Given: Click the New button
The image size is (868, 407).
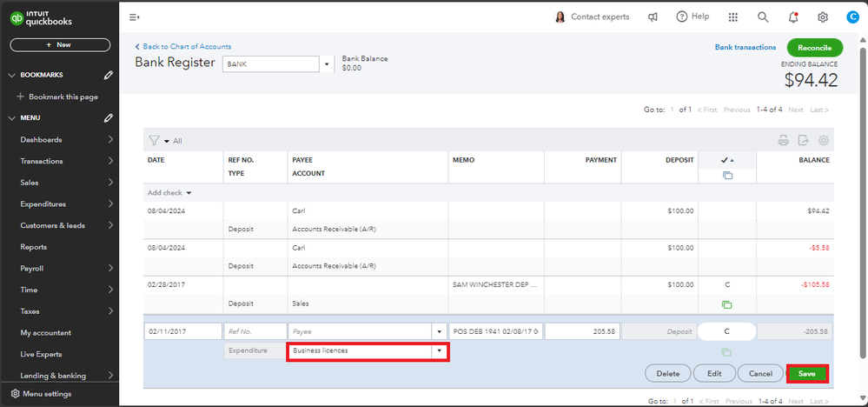Looking at the screenshot, I should tap(60, 45).
